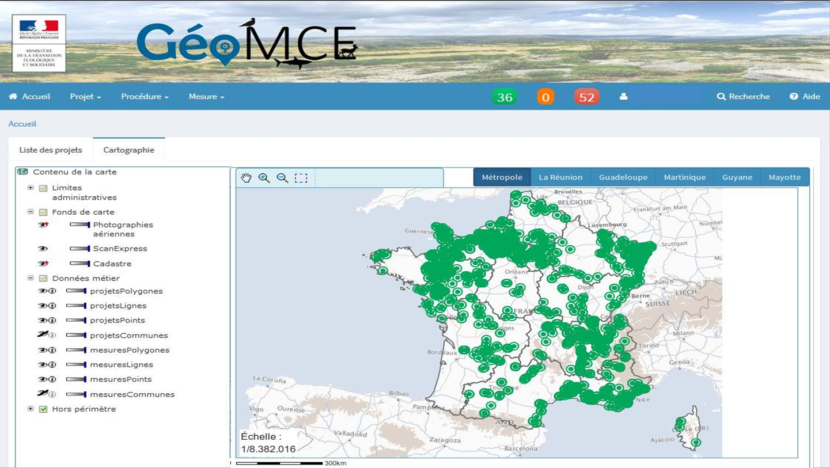Toggle visibility of projetsPoints layer
Image resolution: width=830 pixels, height=468 pixels.
click(43, 320)
